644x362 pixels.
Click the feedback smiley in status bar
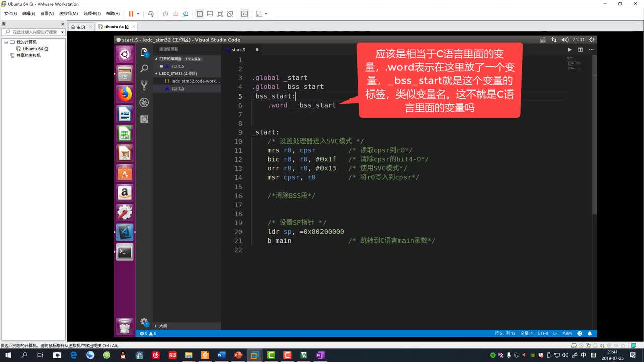tap(580, 333)
